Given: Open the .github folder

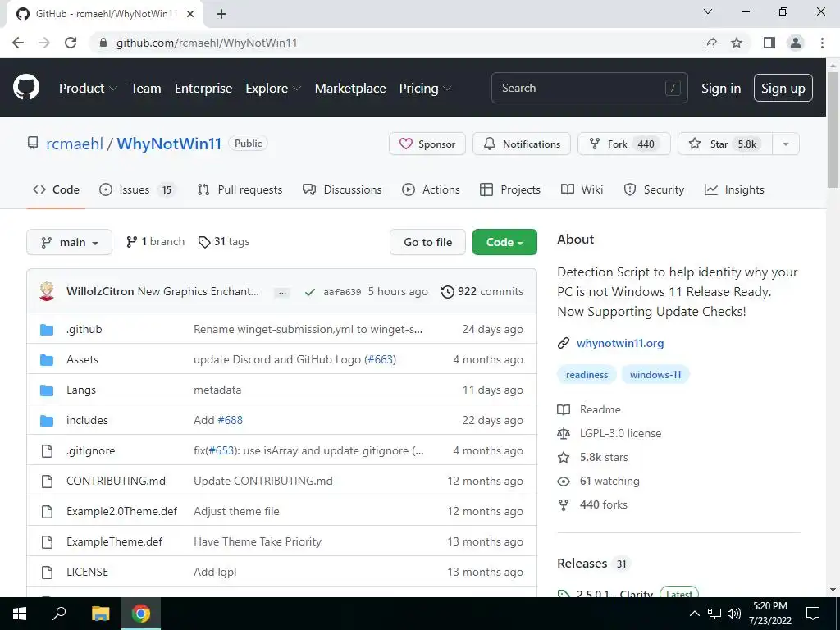Looking at the screenshot, I should [84, 329].
